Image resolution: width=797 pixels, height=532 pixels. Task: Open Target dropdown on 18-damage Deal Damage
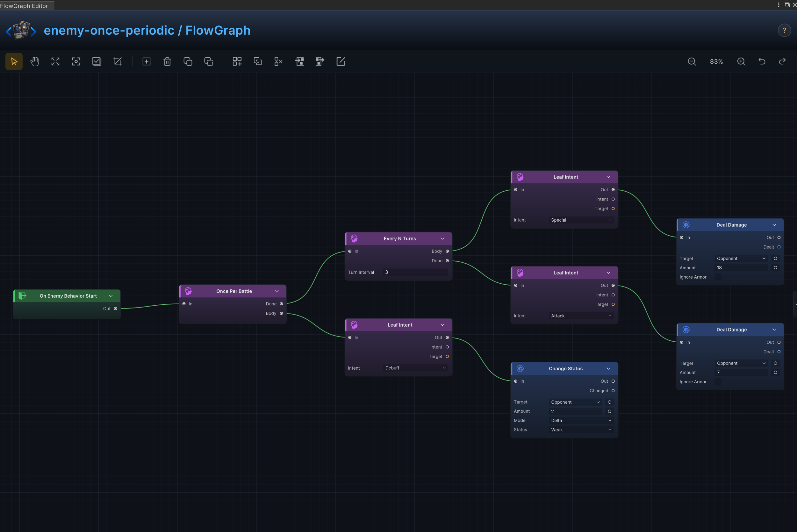(x=741, y=258)
